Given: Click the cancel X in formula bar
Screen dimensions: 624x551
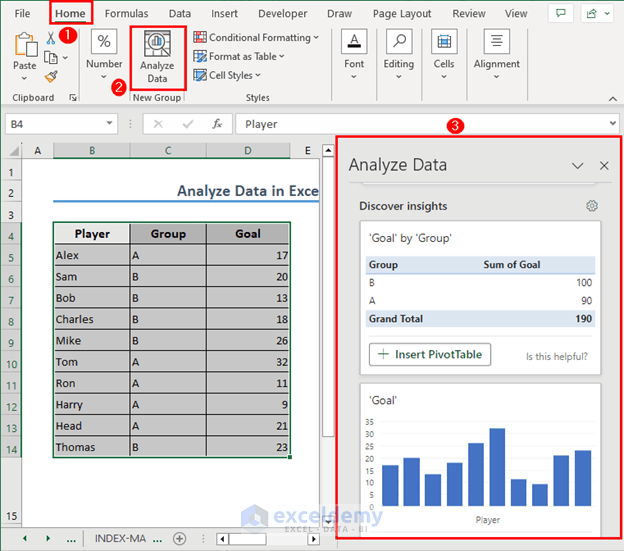Looking at the screenshot, I should [x=158, y=124].
